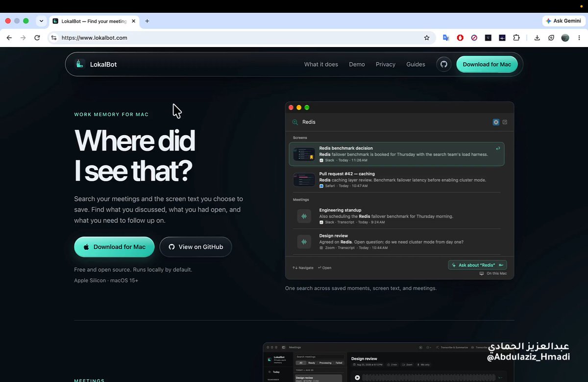This screenshot has height=382, width=588.
Task: Select the Failed filter in Meetings preview
Action: [x=339, y=363]
